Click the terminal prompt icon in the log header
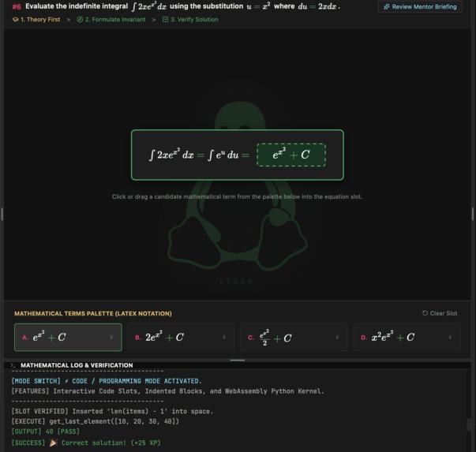The image size is (476, 452). [x=13, y=365]
